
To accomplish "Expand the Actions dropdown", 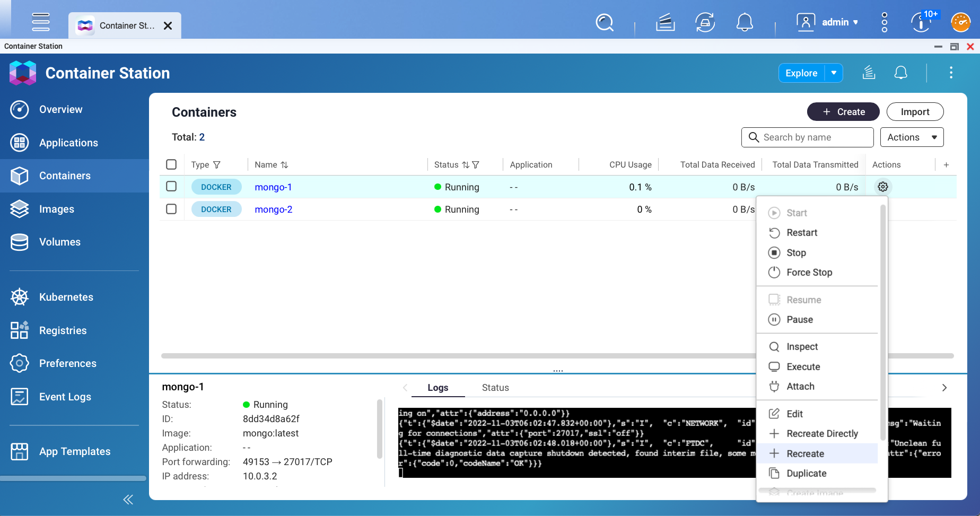I will point(912,137).
